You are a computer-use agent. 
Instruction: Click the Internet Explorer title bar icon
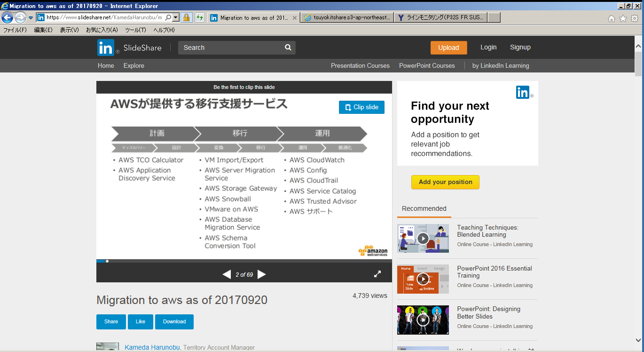coord(5,6)
